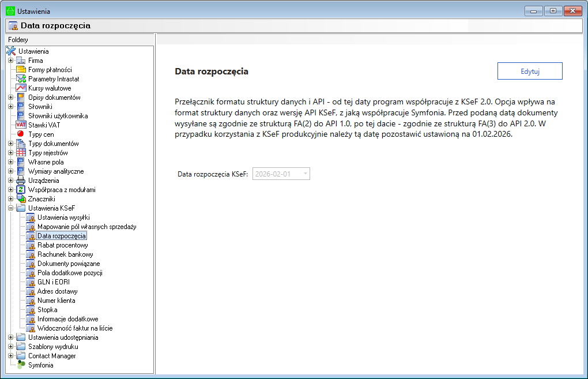Click the Kursy walutowe chart icon
The width and height of the screenshot is (588, 379).
[x=21, y=88]
